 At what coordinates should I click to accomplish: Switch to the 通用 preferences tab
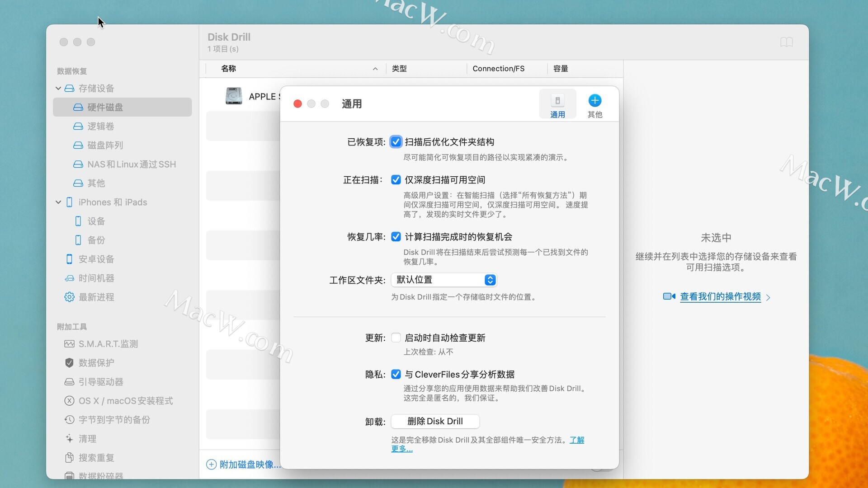[x=557, y=104]
